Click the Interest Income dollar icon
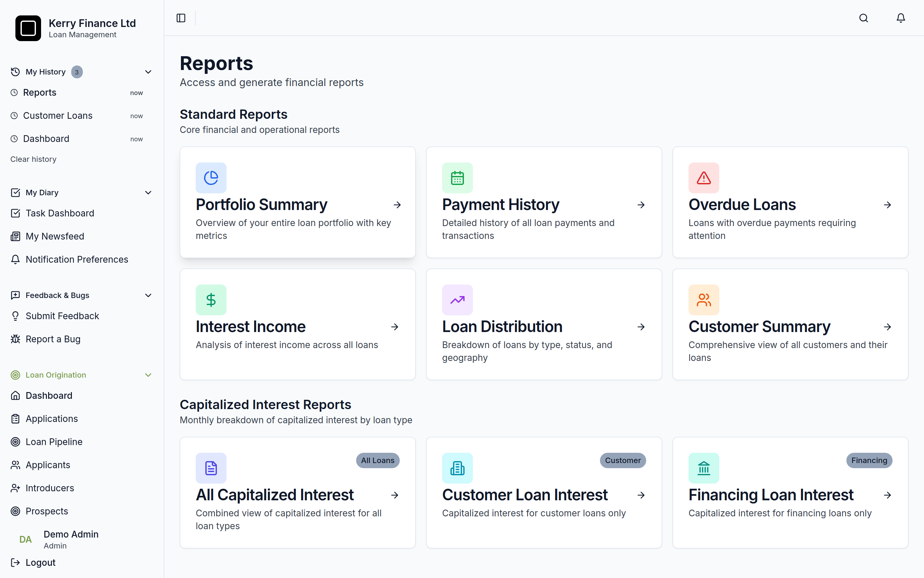The height and width of the screenshot is (578, 924). [211, 300]
